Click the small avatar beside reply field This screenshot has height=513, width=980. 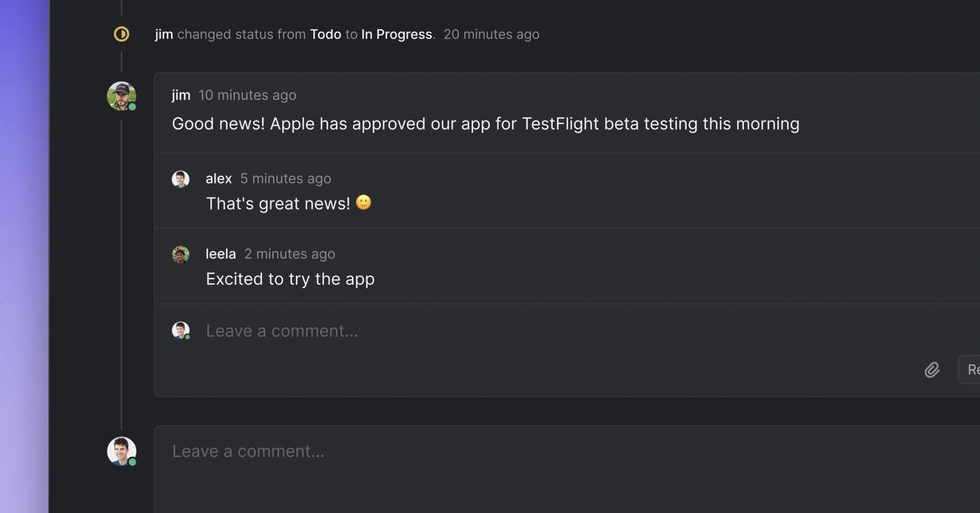click(180, 330)
